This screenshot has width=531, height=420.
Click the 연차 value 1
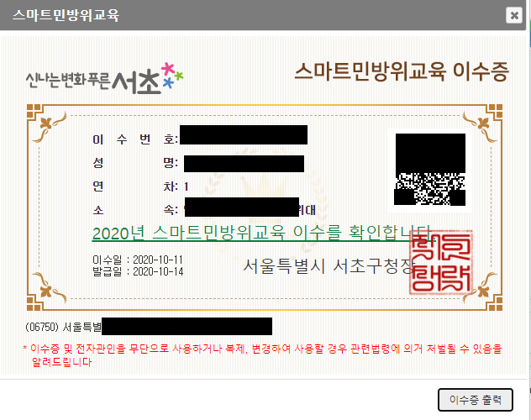[x=186, y=186]
